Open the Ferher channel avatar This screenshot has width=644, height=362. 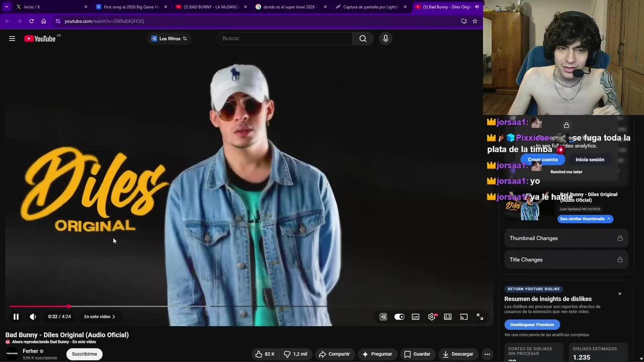tap(12, 354)
